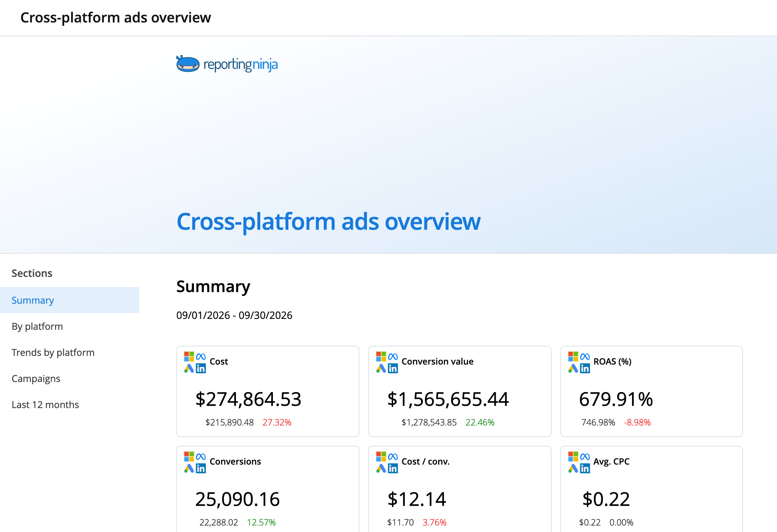The image size is (777, 532).
Task: Click LinkedIn icon in Cost card
Action: tap(201, 369)
